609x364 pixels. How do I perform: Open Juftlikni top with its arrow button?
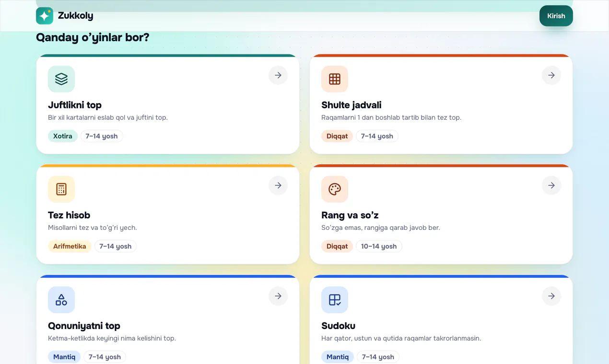point(278,75)
